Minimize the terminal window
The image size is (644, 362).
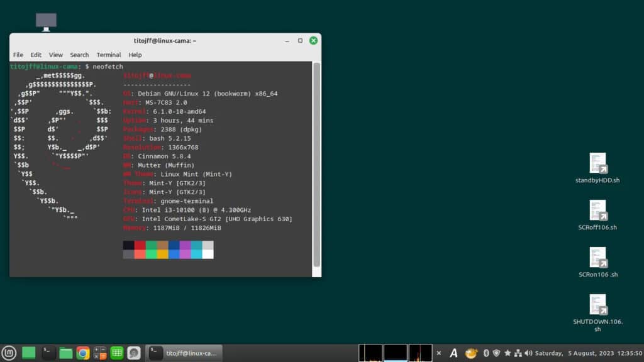coord(287,41)
